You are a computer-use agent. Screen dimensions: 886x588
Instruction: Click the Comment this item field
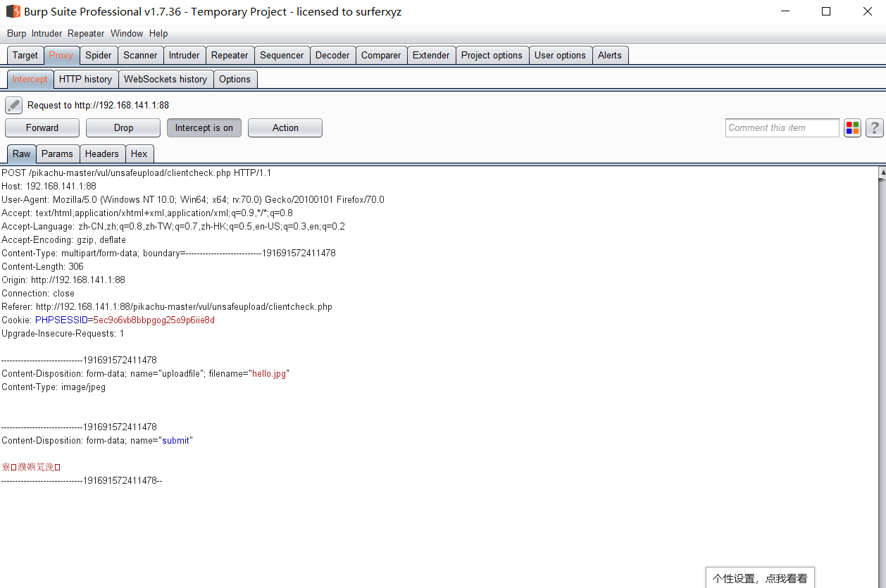pos(782,127)
